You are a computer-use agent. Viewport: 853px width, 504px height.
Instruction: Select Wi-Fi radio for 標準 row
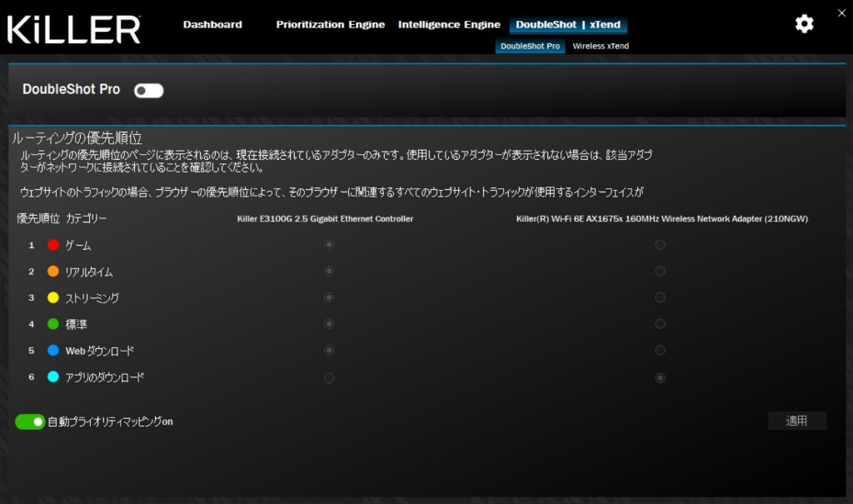click(x=660, y=324)
